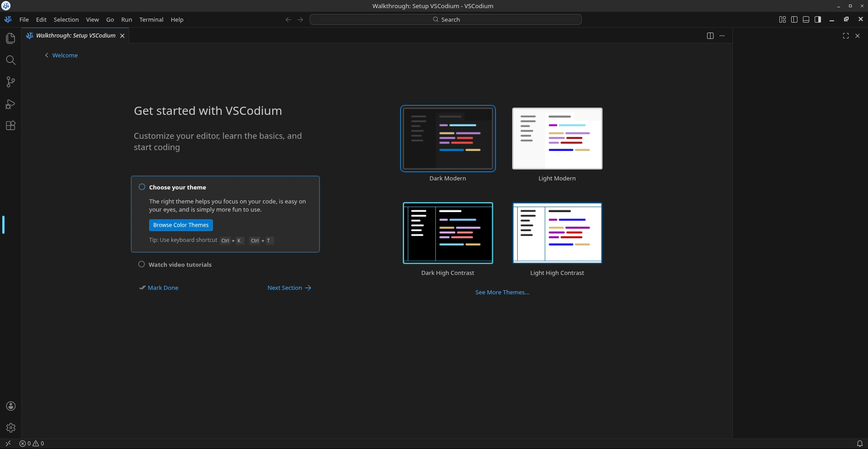The height and width of the screenshot is (449, 868).
Task: Click the Browse Color Themes button
Action: coord(181,225)
